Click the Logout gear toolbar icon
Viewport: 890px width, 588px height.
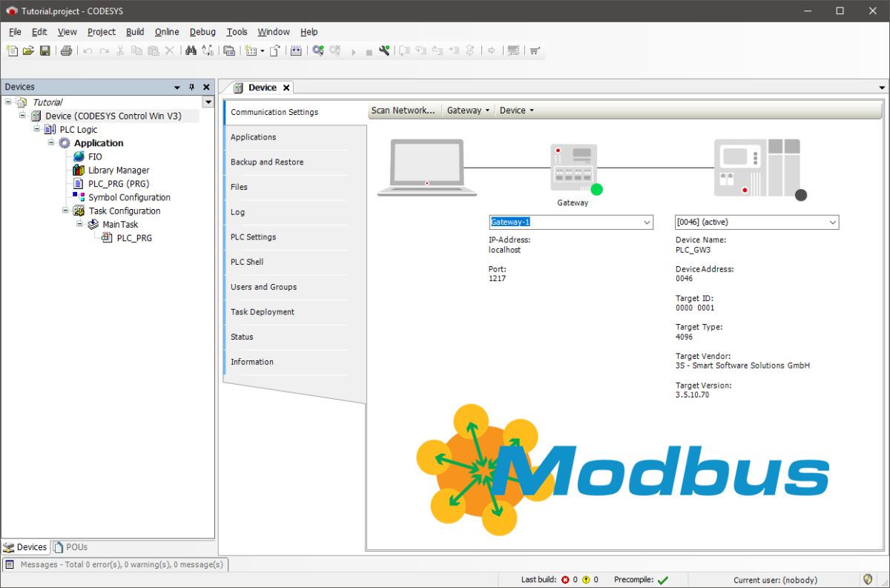[336, 50]
